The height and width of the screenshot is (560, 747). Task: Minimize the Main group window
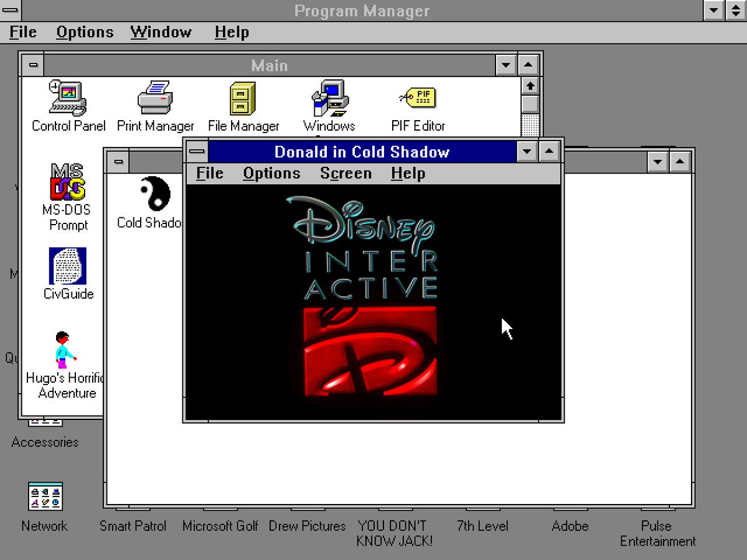click(x=506, y=65)
